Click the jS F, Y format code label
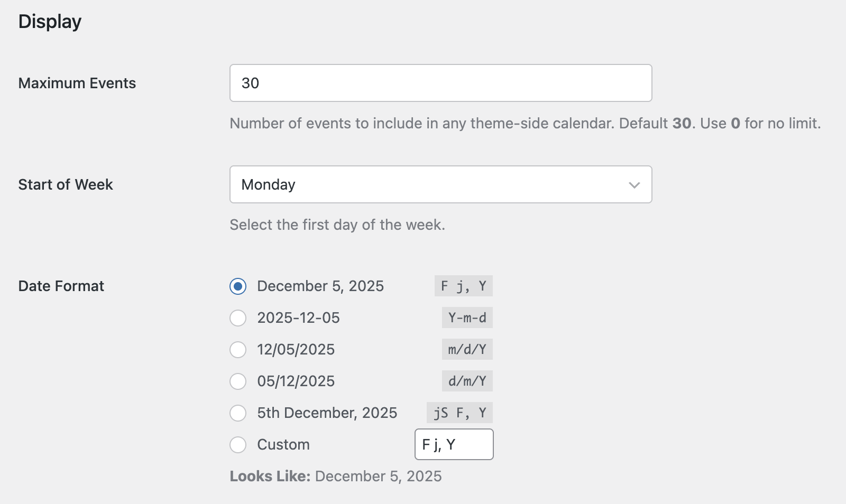Screen dimensions: 846x504 point(459,413)
